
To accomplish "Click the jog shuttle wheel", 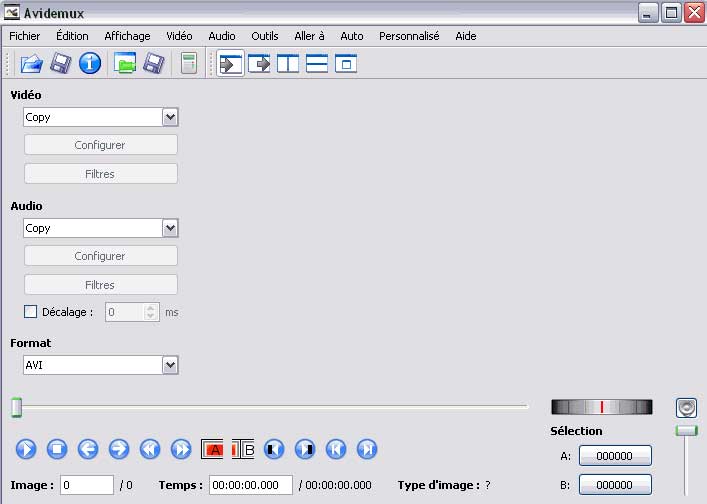I will (601, 407).
